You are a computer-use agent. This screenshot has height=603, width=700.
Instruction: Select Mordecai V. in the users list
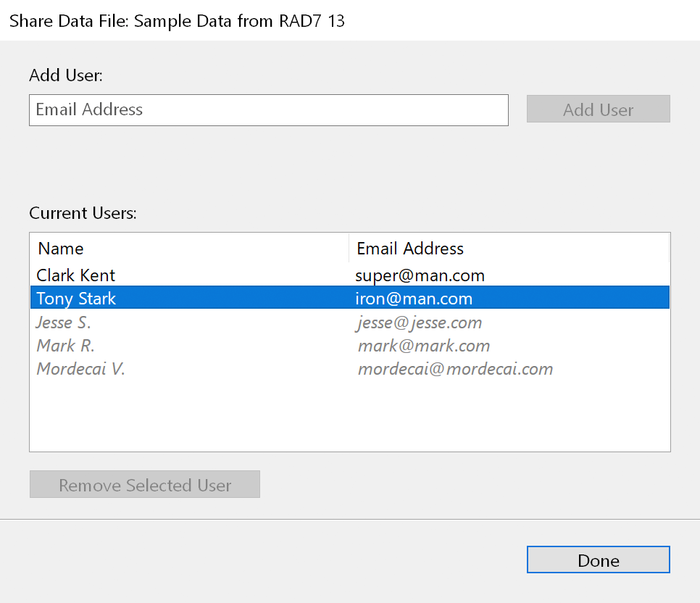(x=81, y=369)
